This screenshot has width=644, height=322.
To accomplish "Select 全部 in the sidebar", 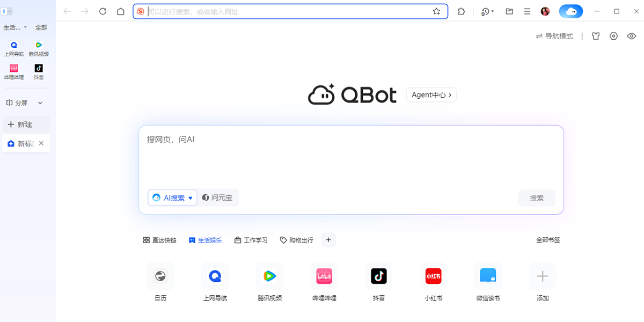I will (41, 27).
